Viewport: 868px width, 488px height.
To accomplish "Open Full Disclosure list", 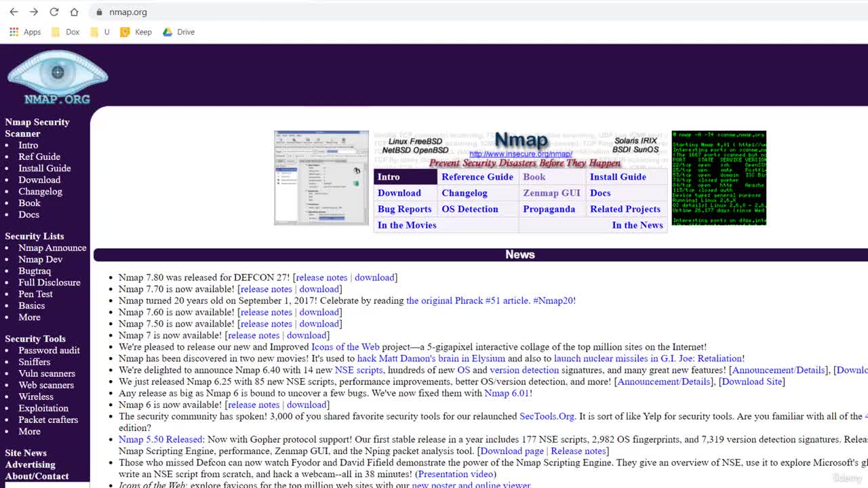I will (50, 282).
